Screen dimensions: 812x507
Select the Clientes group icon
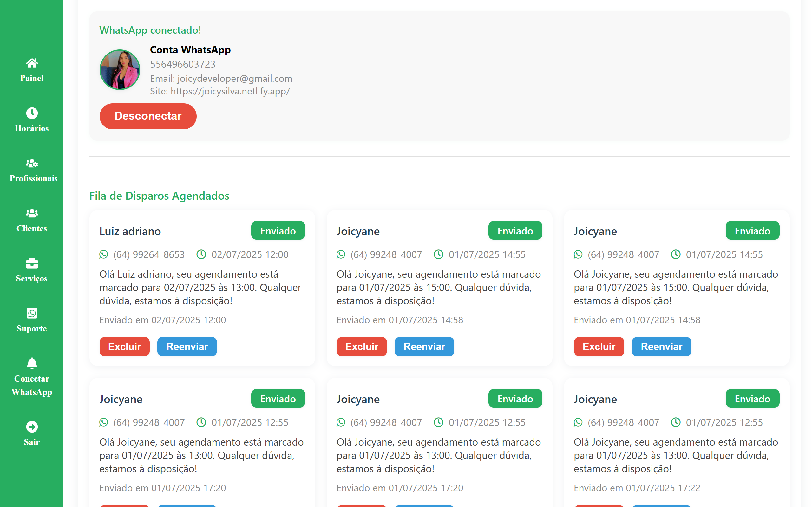coord(32,213)
